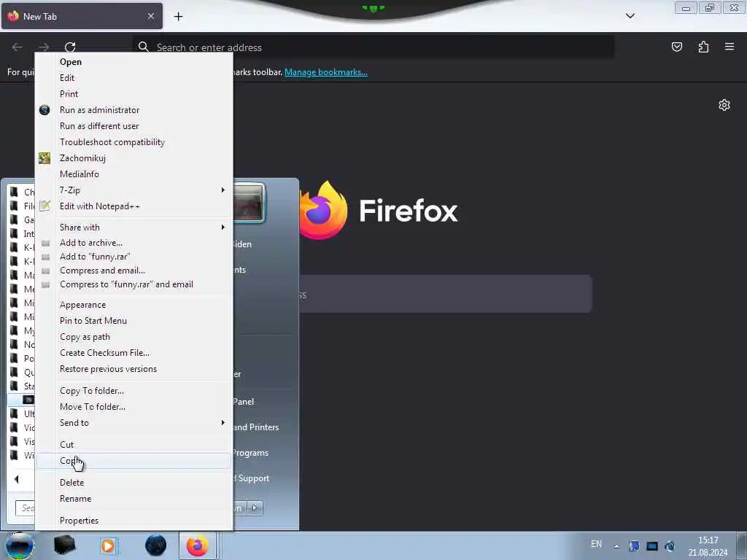Choose Edit in the context menu
Screen dimensions: 747x560
click(x=134, y=77)
